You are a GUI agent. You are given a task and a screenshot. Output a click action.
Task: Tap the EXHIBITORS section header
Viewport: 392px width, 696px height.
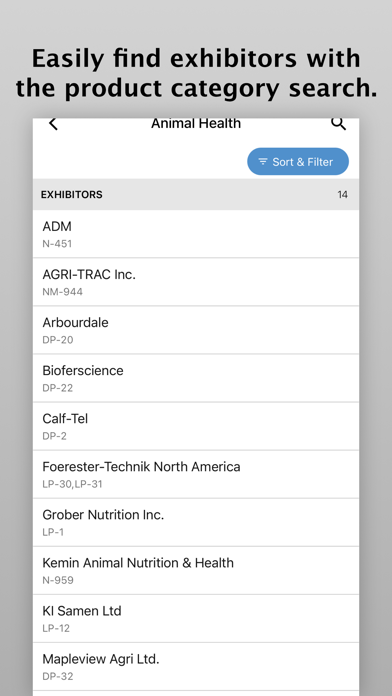point(71,194)
